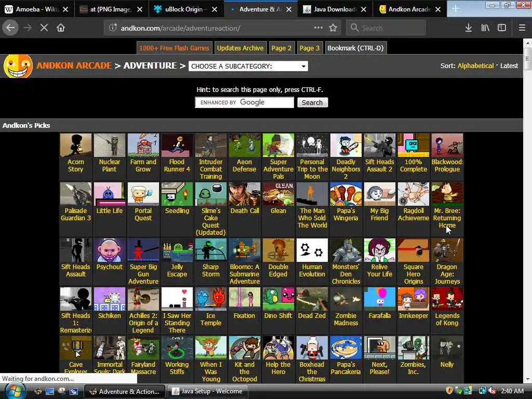Go to Page 2 of adventure games

click(281, 48)
